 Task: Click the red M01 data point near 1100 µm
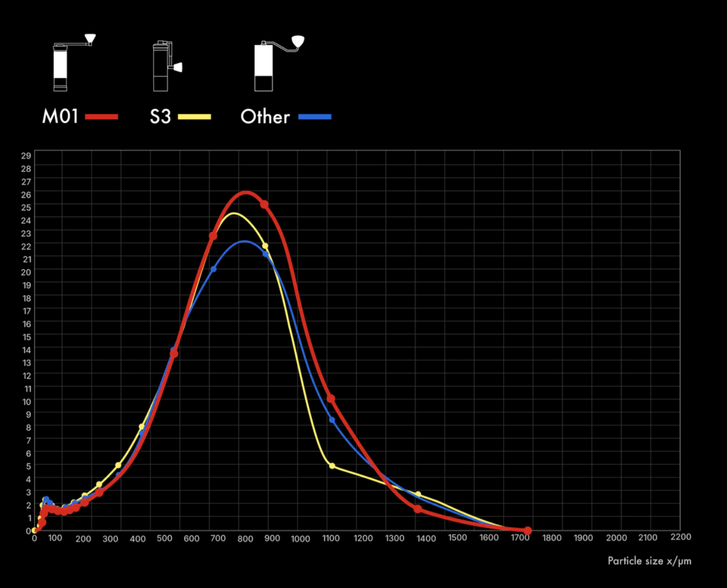331,399
